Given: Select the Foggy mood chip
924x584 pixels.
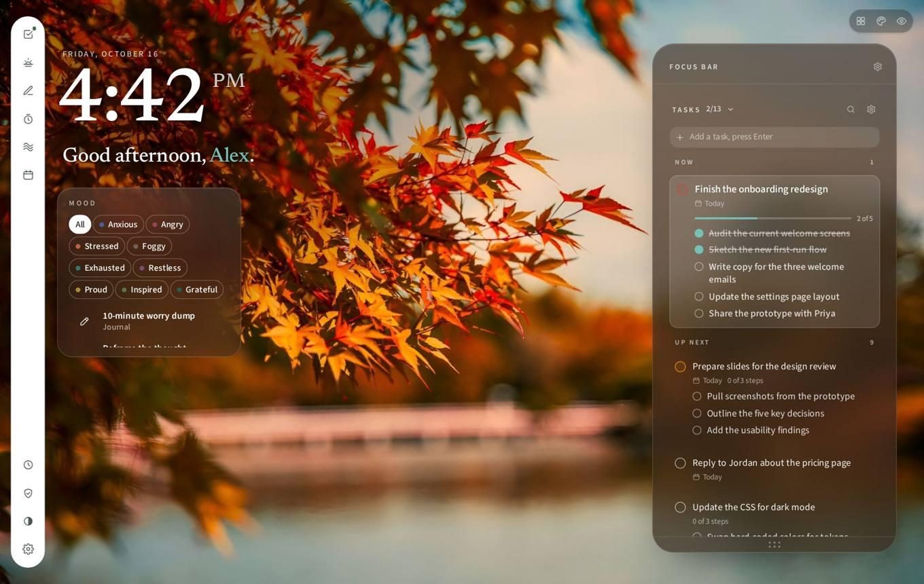Looking at the screenshot, I should pos(149,247).
